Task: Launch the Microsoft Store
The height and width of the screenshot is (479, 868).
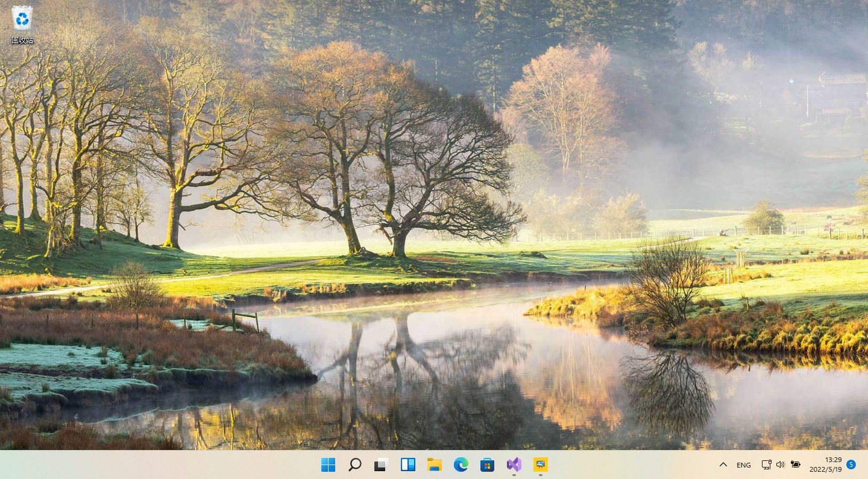Action: point(487,465)
